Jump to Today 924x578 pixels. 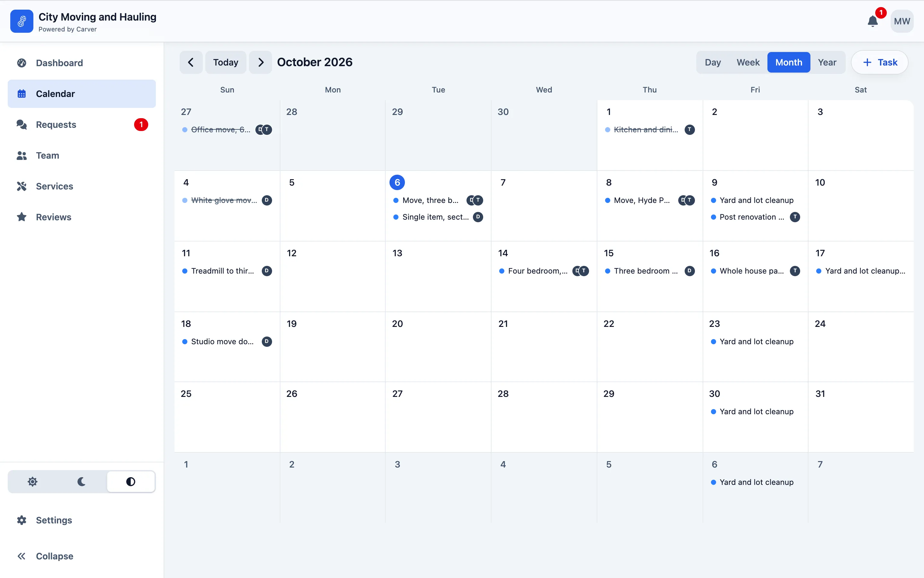click(x=226, y=62)
